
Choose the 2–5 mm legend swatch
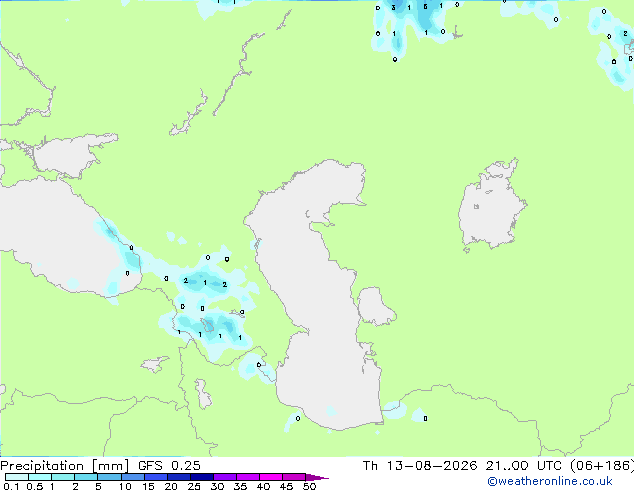click(86, 477)
